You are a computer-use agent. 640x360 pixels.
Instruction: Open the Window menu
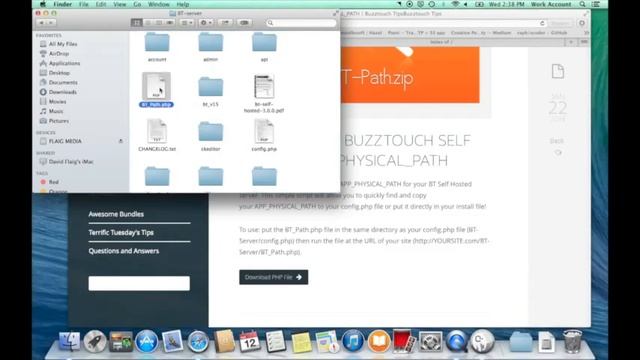click(159, 4)
